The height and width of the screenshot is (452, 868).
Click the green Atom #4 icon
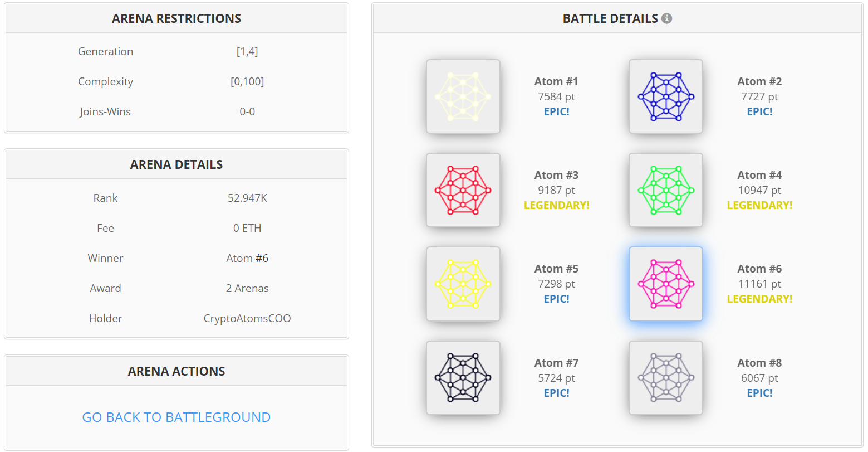coord(666,190)
